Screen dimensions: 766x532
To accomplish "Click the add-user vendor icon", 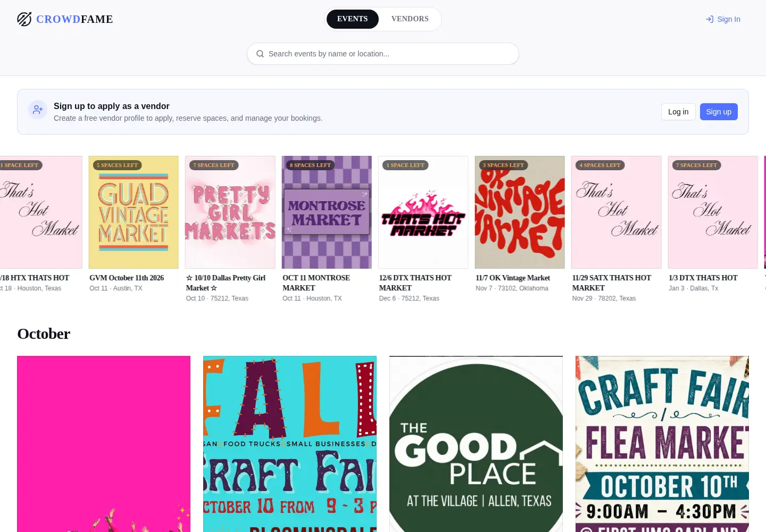I will click(x=38, y=110).
